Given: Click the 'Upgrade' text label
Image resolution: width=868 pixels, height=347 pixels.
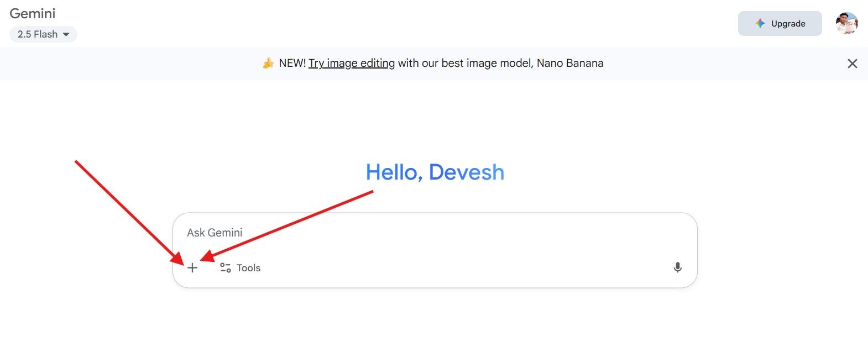Looking at the screenshot, I should coord(788,24).
